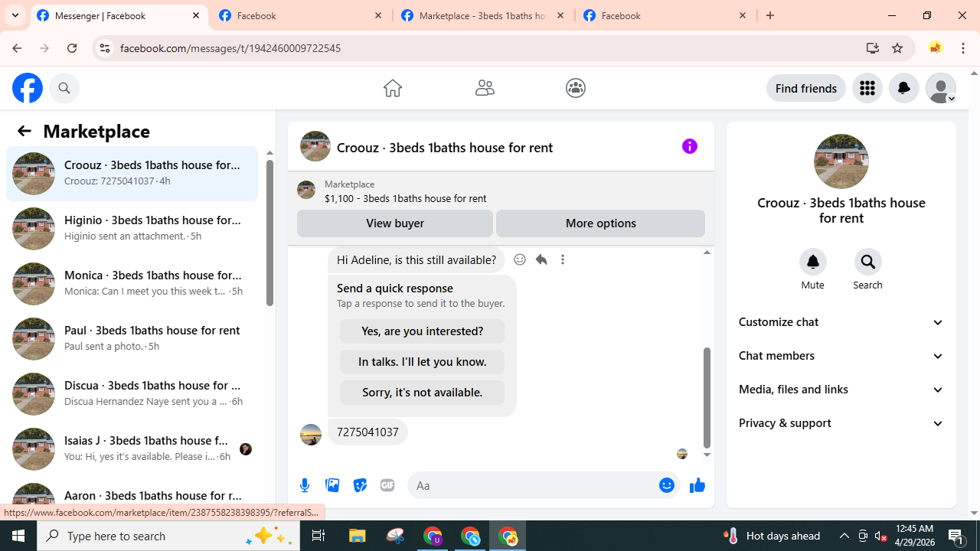Image resolution: width=980 pixels, height=551 pixels.
Task: Open the Paul conversation
Action: (x=132, y=339)
